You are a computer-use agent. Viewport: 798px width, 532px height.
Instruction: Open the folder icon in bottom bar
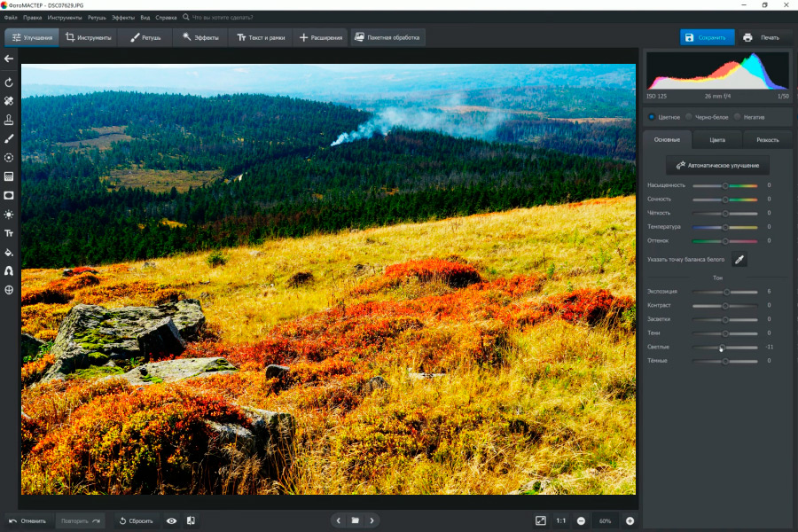[355, 520]
